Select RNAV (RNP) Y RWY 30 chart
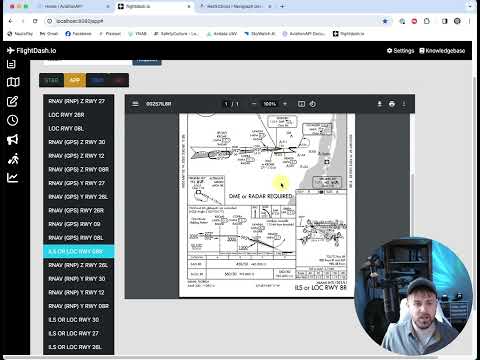The image size is (480, 360). (x=79, y=279)
